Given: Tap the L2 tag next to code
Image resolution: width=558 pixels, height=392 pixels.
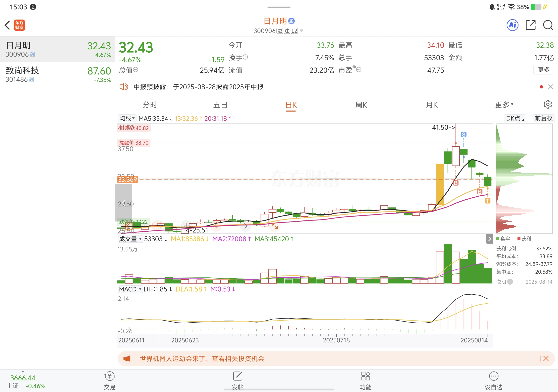Looking at the screenshot, I should click(x=294, y=31).
